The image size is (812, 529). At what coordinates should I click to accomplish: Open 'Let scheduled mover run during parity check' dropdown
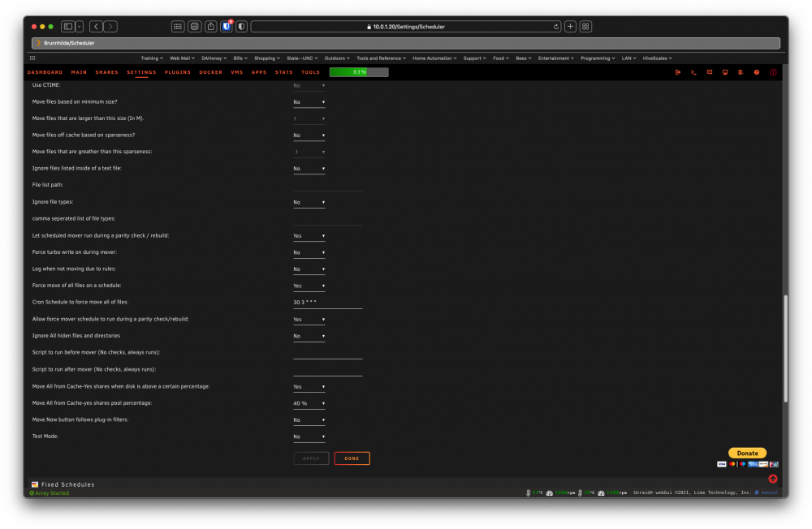(309, 235)
